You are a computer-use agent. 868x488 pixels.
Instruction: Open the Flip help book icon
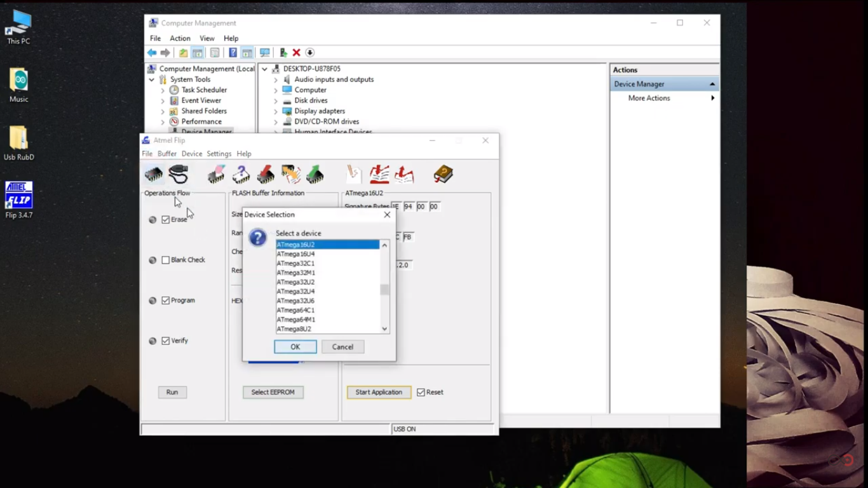click(443, 174)
